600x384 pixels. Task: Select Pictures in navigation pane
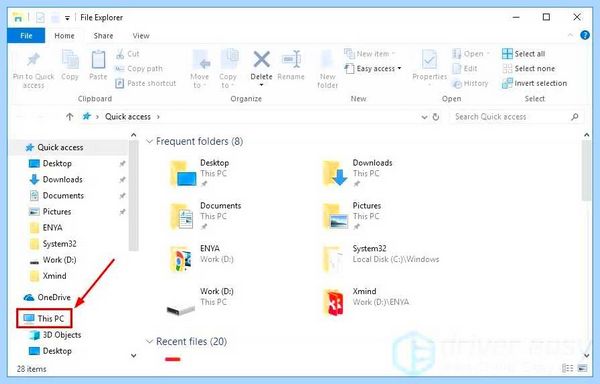coord(50,212)
